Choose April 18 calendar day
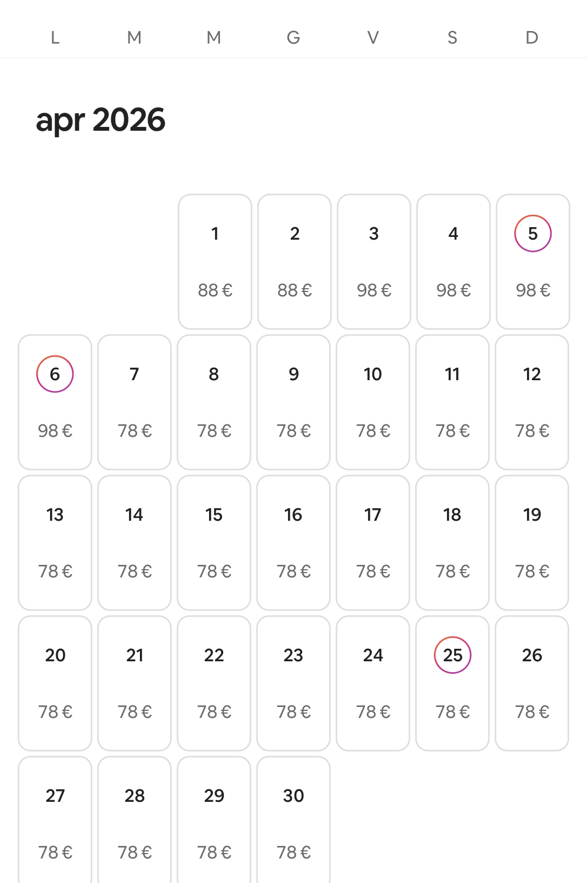Viewport: 588px width, 883px height. click(452, 542)
